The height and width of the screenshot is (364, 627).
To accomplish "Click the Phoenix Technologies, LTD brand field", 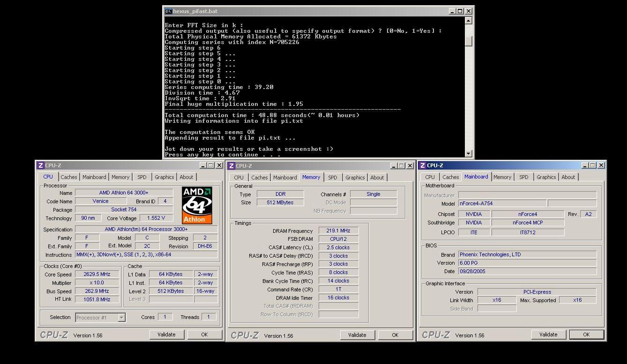I will point(527,254).
